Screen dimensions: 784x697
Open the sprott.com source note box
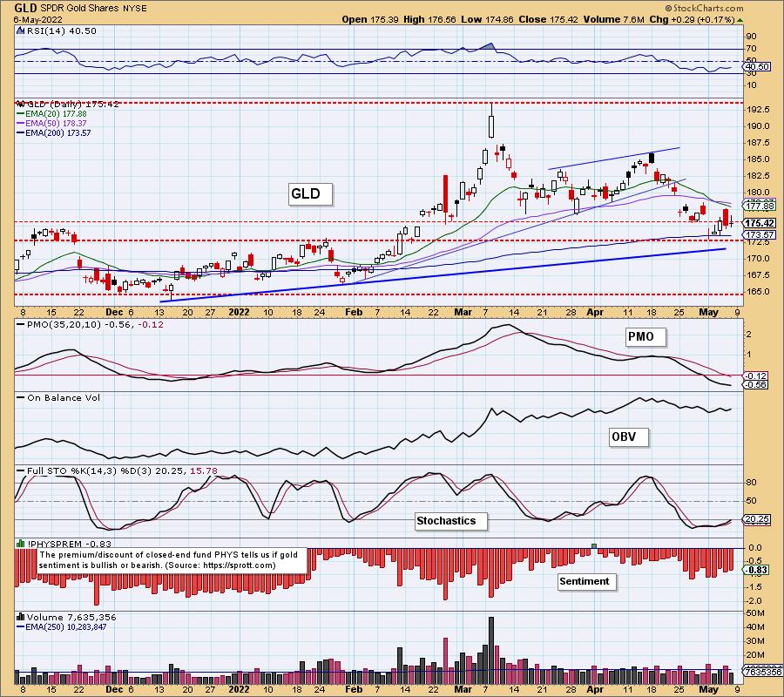tap(172, 560)
